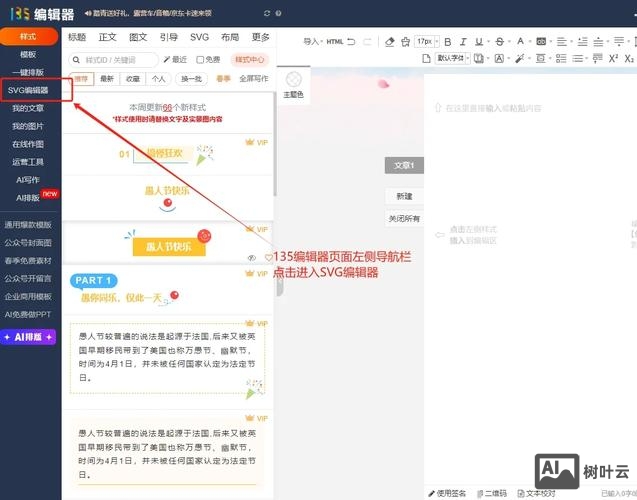Click the 全屏写作 link

[x=254, y=79]
